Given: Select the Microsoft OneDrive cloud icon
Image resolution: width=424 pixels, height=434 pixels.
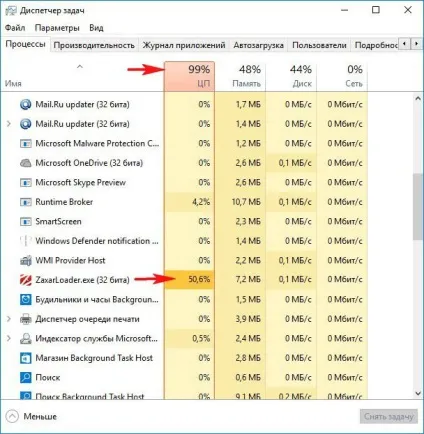Looking at the screenshot, I should click(x=26, y=163).
